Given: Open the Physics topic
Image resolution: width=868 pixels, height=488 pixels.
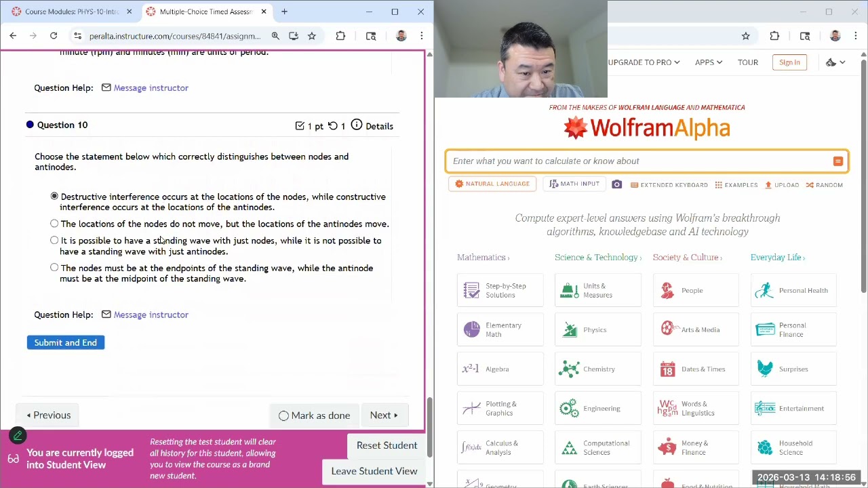Looking at the screenshot, I should pyautogui.click(x=598, y=329).
